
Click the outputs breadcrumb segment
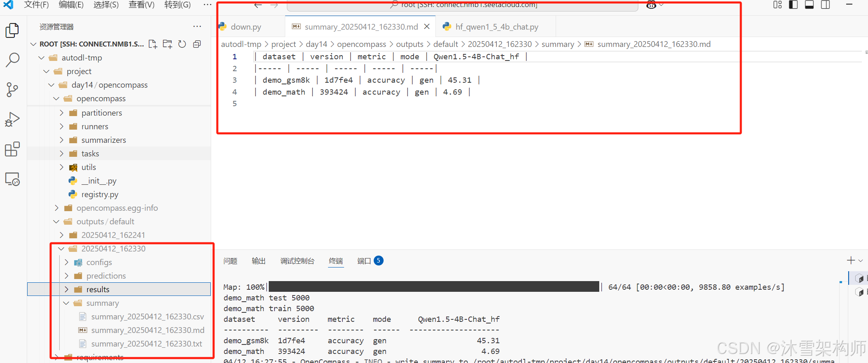tap(410, 44)
